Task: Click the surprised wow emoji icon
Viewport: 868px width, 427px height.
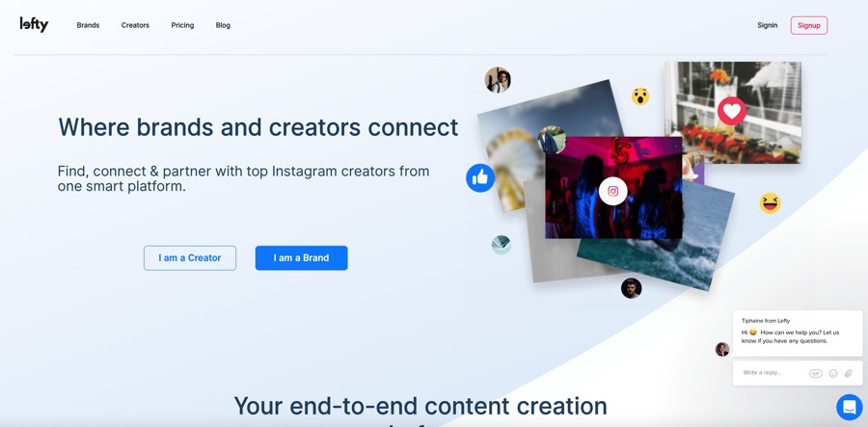Action: pos(640,96)
